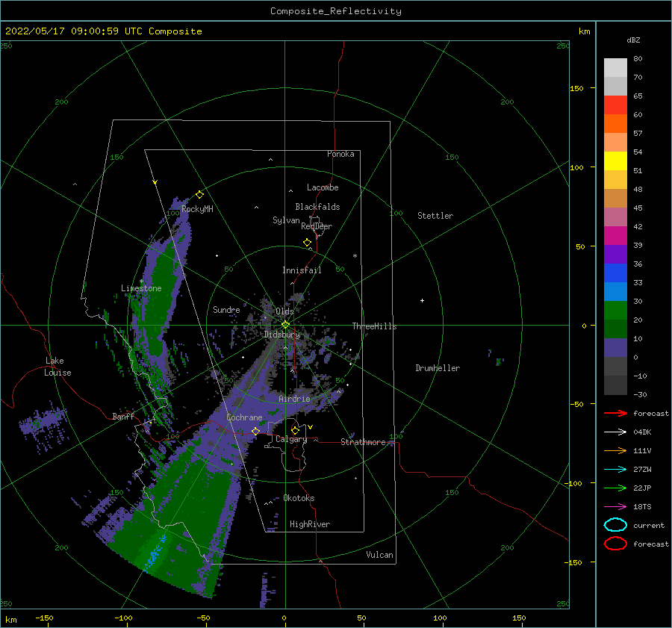
Task: Click the Limestone label
Action: tap(141, 288)
